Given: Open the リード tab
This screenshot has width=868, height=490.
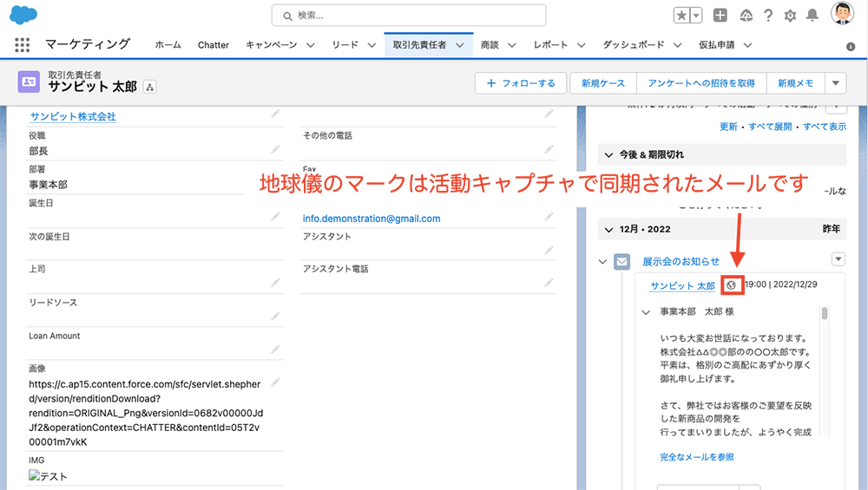Looking at the screenshot, I should click(345, 45).
